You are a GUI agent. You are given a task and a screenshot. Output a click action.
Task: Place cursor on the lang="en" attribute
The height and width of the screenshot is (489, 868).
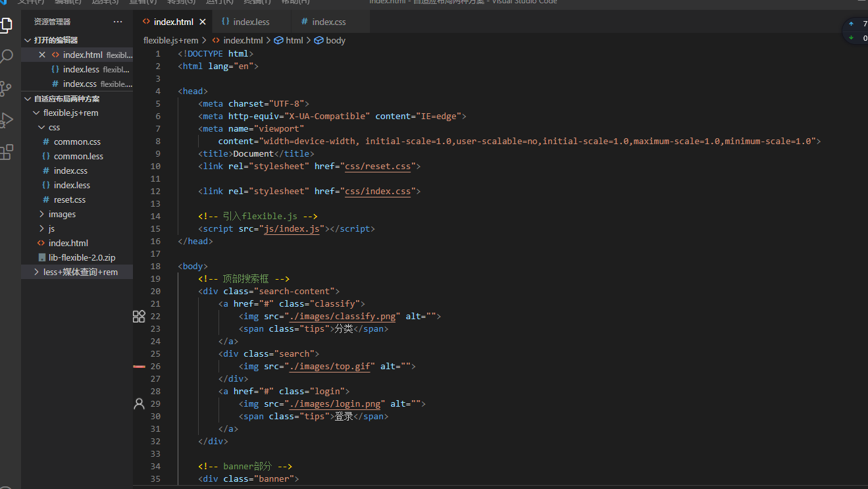pyautogui.click(x=231, y=66)
